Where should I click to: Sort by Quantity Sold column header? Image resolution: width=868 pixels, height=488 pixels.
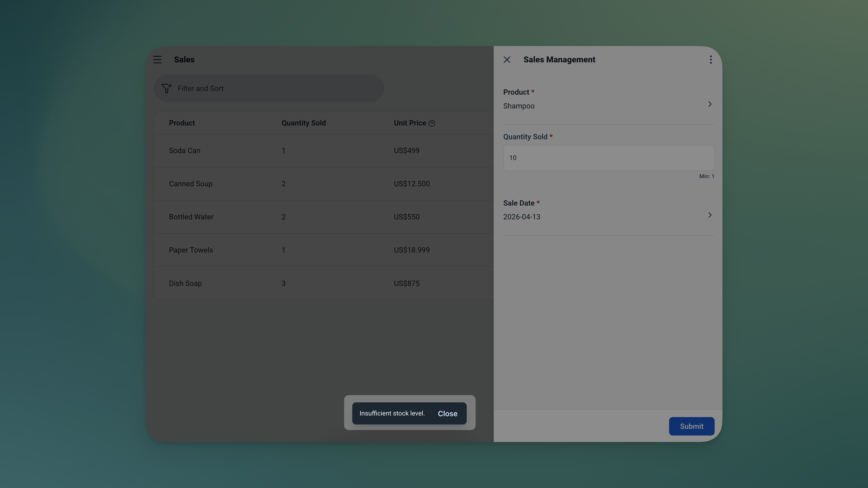click(x=303, y=123)
